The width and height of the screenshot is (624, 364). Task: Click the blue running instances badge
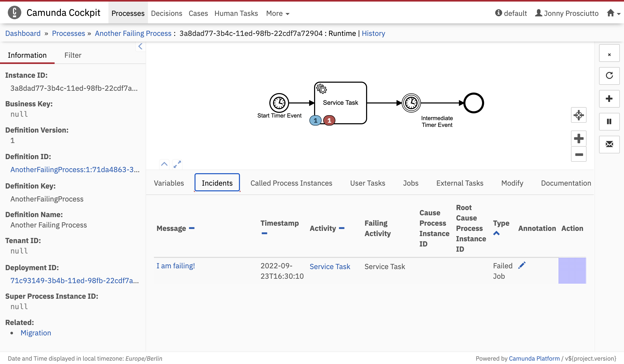click(315, 120)
